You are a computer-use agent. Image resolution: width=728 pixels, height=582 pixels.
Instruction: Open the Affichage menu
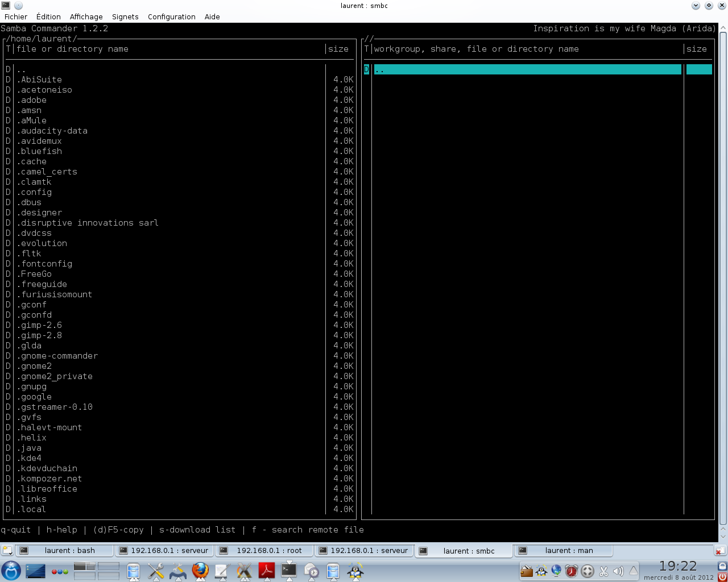tap(86, 16)
